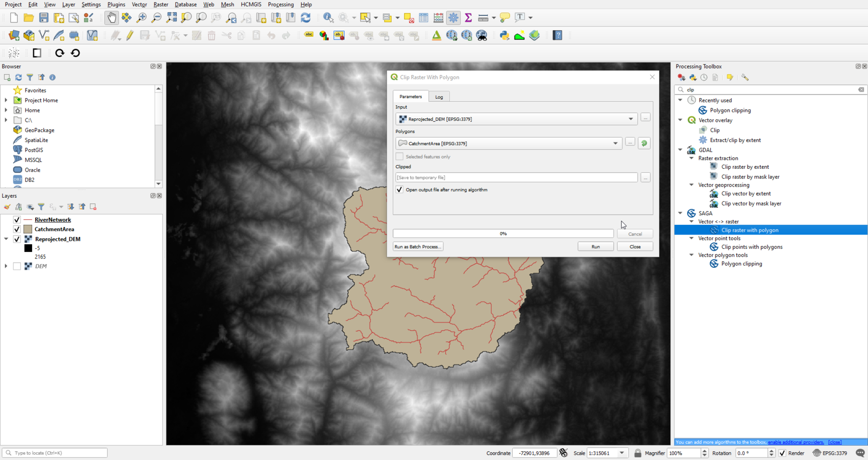
Task: Open the Statistical Summary panel icon
Action: pyautogui.click(x=468, y=17)
